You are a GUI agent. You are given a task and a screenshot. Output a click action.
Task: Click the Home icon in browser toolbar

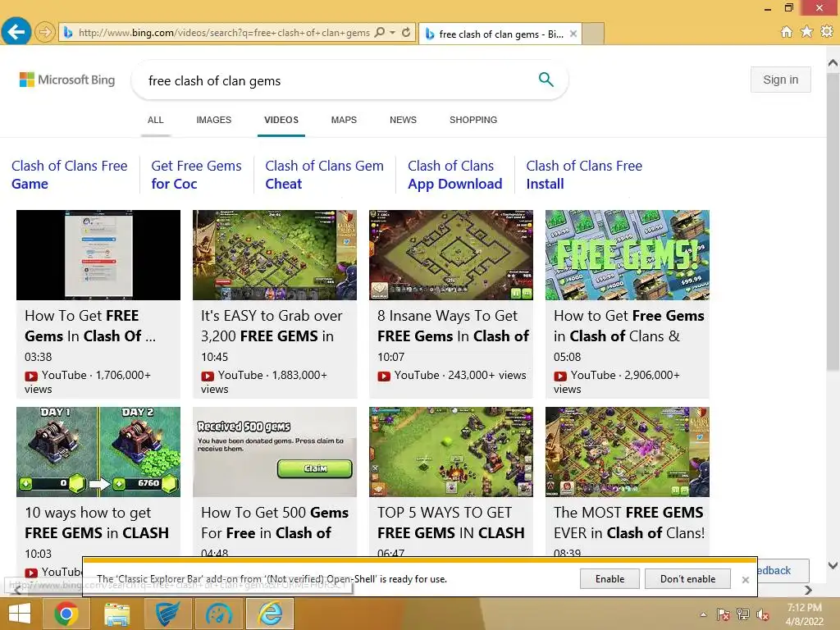tap(787, 32)
